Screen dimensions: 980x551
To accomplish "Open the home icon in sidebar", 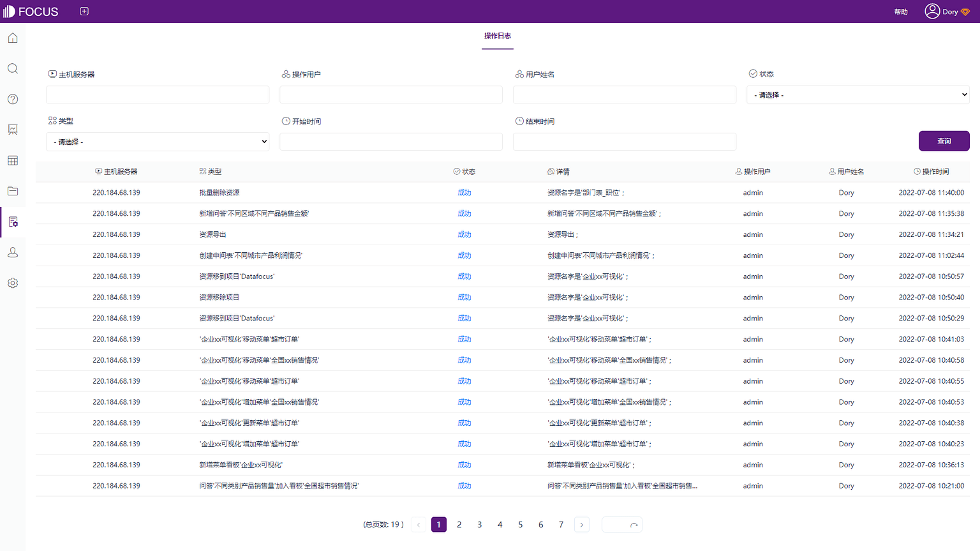I will [13, 38].
